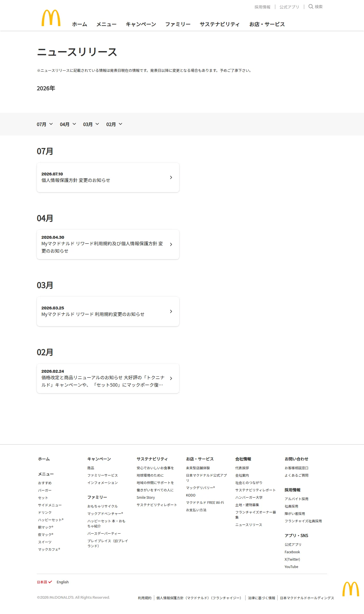Open X(Twitter) link in footer
The image size is (364, 614).
[x=292, y=559]
